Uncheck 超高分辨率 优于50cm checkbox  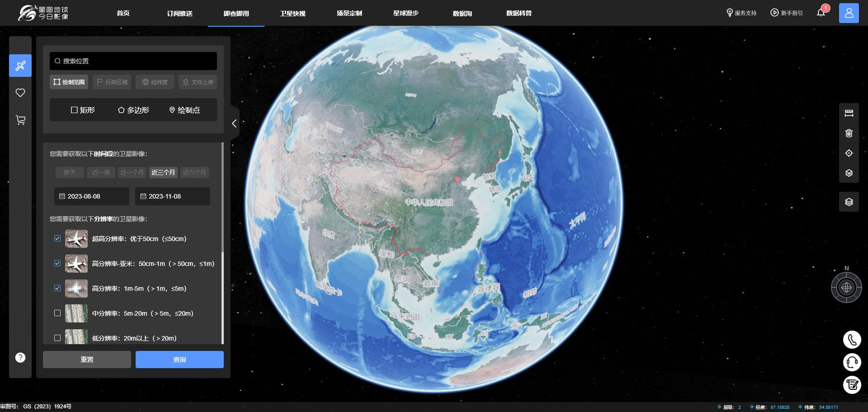tap(57, 238)
